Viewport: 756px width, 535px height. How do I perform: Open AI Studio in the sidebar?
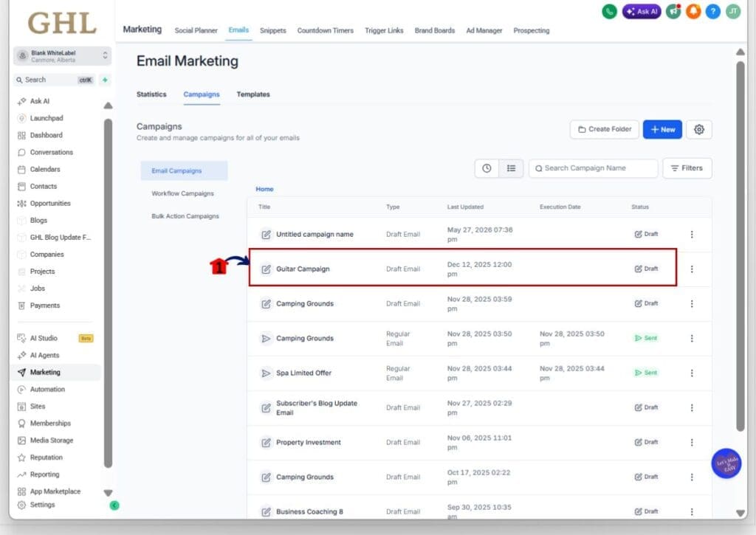[x=44, y=339]
